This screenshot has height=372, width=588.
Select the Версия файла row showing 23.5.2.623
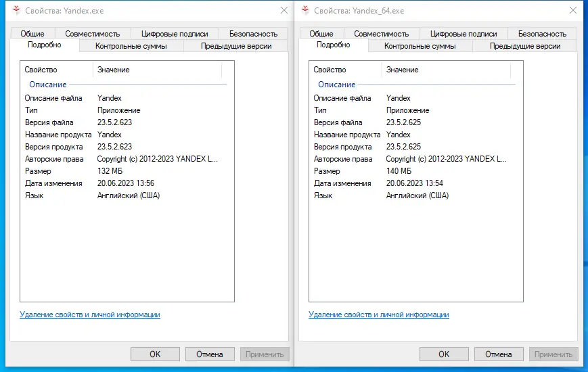tap(115, 122)
